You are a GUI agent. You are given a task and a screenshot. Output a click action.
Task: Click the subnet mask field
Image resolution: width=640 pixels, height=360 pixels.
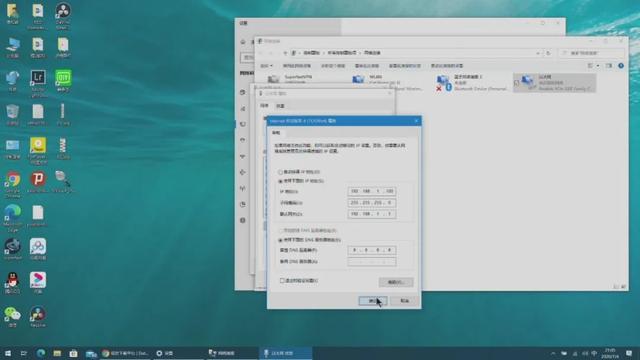click(x=372, y=203)
